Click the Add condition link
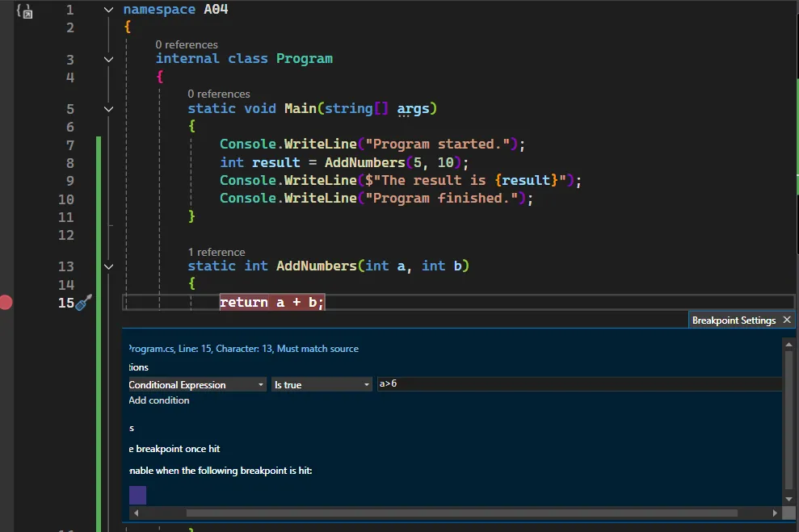This screenshot has width=799, height=532. 159,400
